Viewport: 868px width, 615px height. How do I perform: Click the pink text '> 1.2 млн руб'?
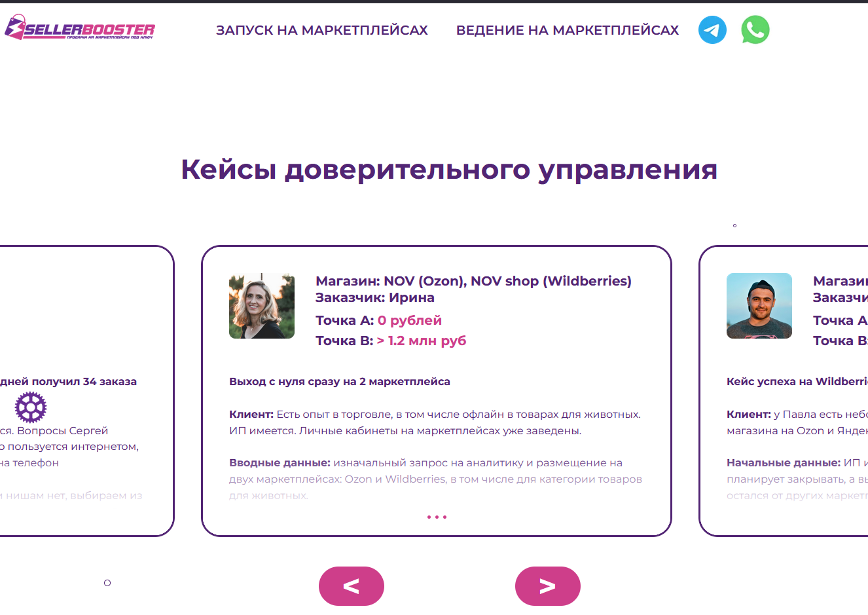[x=422, y=340]
